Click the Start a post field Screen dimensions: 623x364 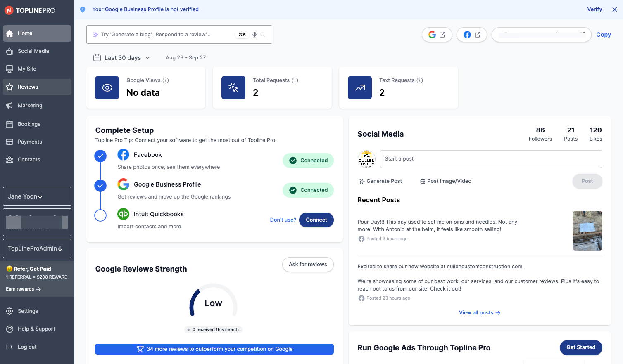click(x=491, y=159)
